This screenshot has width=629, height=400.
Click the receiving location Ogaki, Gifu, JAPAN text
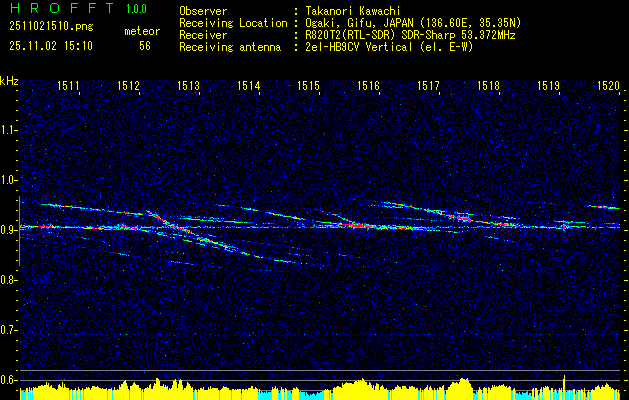(412, 23)
